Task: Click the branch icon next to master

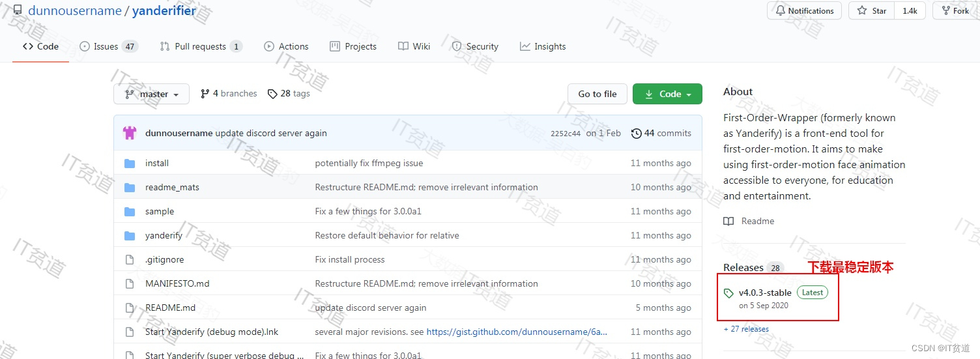Action: [128, 94]
